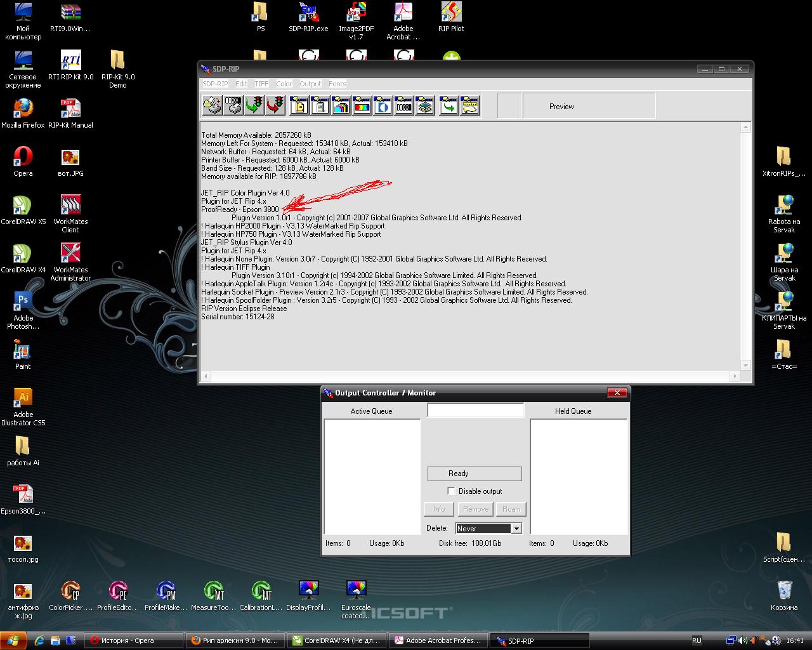Open Page Setup Manager toolbar icon
Screen dimensions: 812x650
click(299, 105)
